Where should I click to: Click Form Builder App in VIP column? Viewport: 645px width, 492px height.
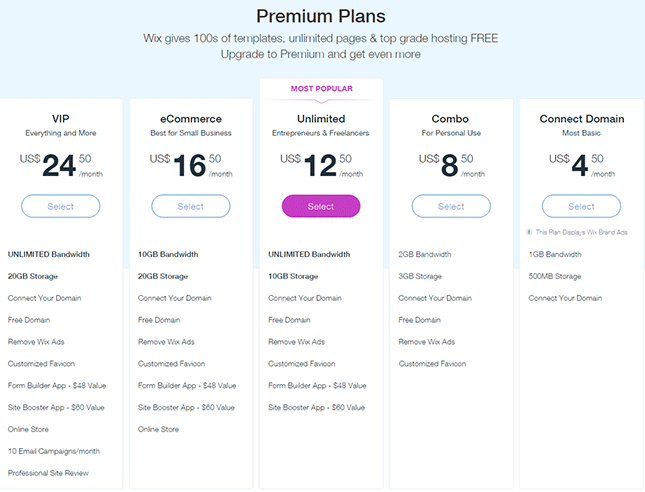click(x=57, y=386)
